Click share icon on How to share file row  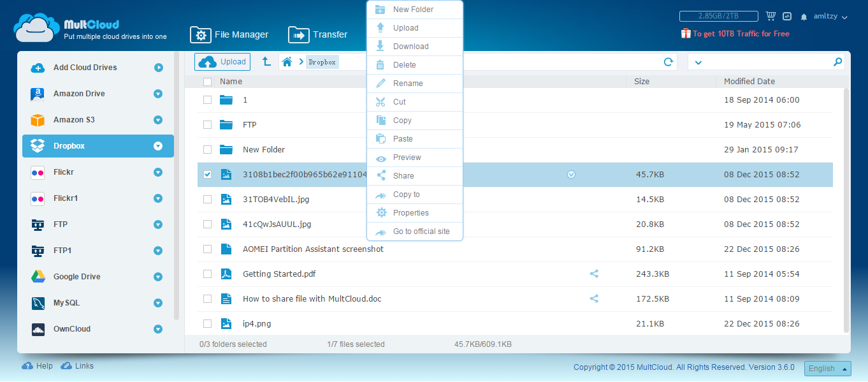[x=594, y=298]
